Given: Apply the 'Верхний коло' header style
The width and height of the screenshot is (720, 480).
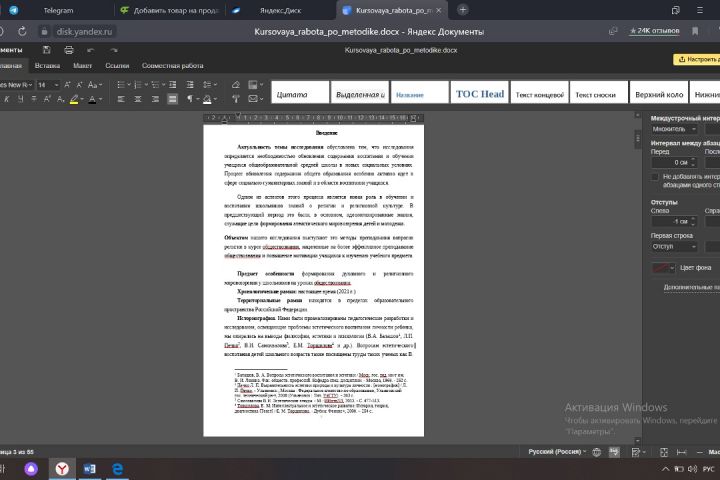Looking at the screenshot, I should pos(659,92).
